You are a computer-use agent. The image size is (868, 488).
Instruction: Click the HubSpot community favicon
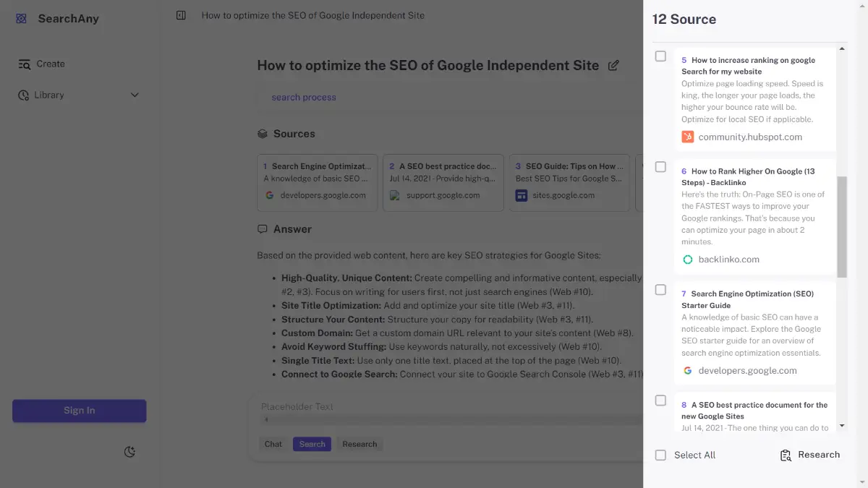(x=687, y=137)
